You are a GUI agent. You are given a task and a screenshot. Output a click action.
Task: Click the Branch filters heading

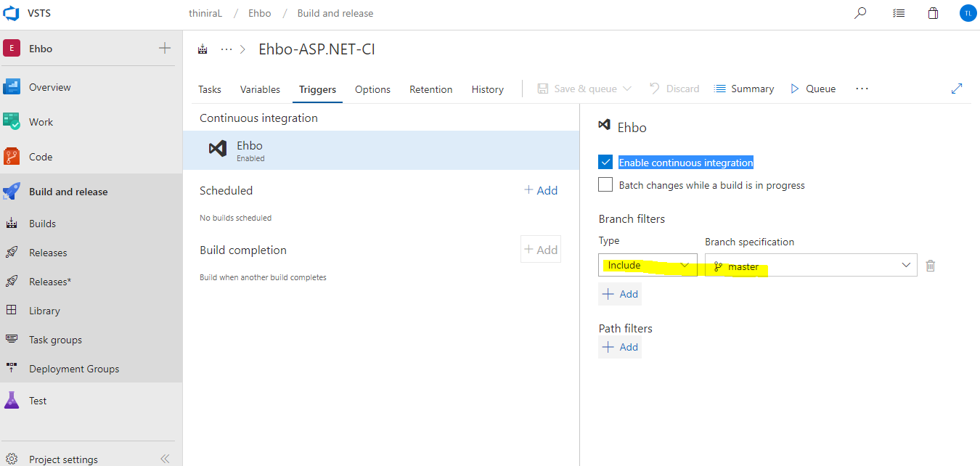pyautogui.click(x=632, y=218)
